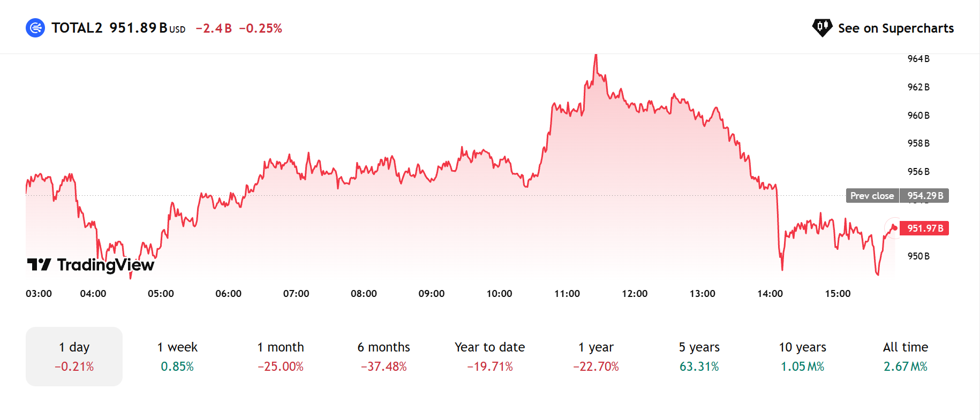Click the pulsing last-price dot on chart
The image size is (980, 420).
click(894, 228)
